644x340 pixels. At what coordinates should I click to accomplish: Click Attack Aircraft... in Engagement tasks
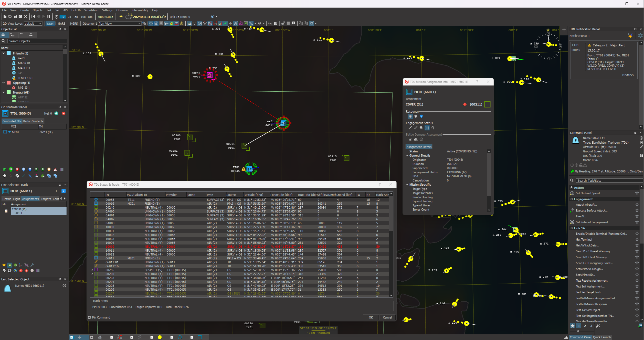coord(586,204)
